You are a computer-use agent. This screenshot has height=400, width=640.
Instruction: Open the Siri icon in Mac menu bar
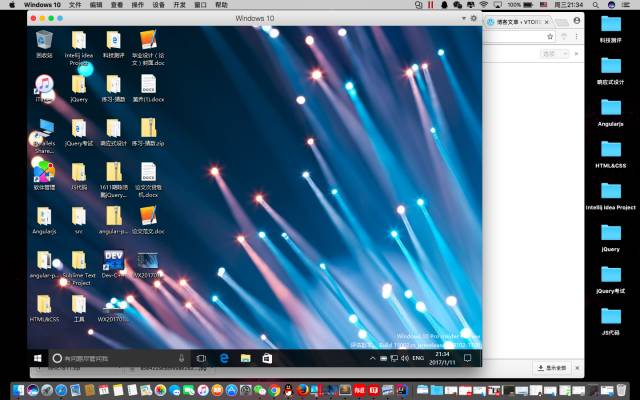tap(611, 5)
